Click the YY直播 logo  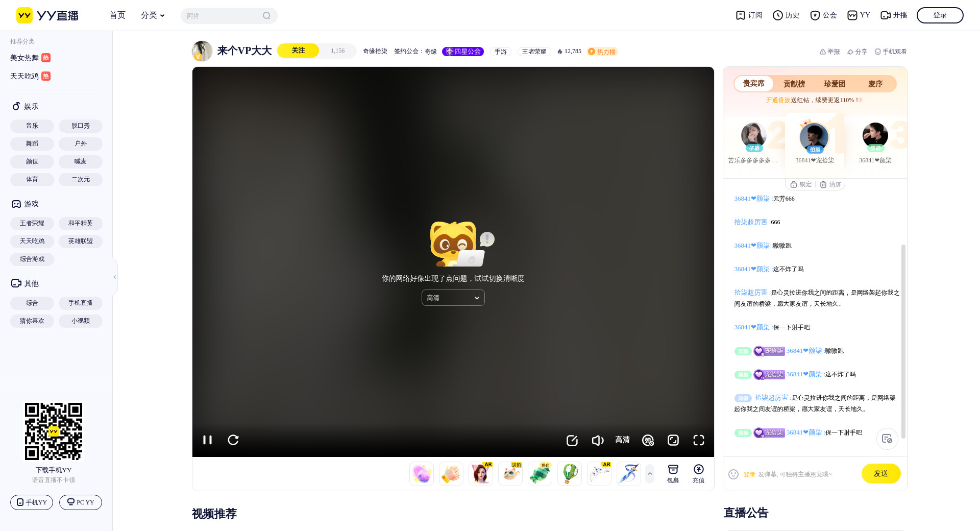[47, 15]
